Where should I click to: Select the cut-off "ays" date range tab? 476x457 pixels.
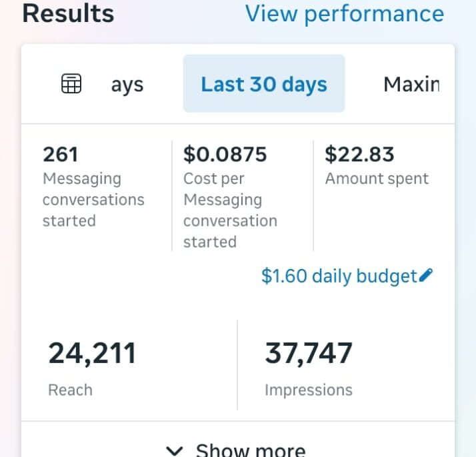coord(127,85)
